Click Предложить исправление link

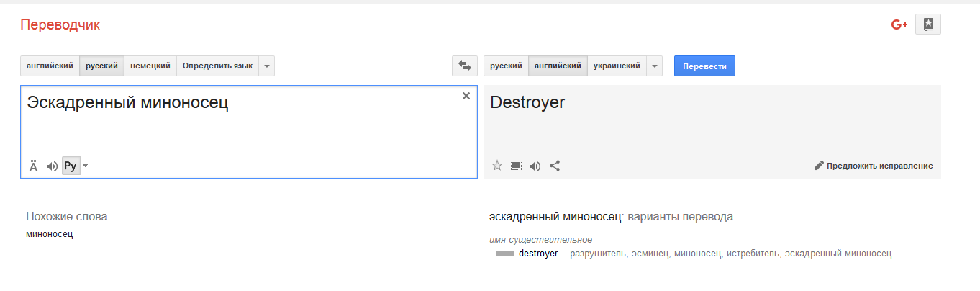(x=879, y=166)
